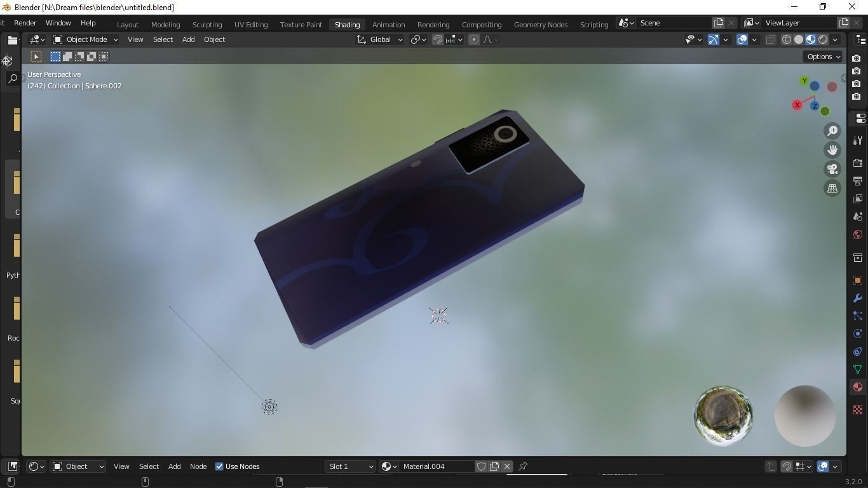Edit the Material.004 name field
Screen dimensions: 868x488
(437, 466)
